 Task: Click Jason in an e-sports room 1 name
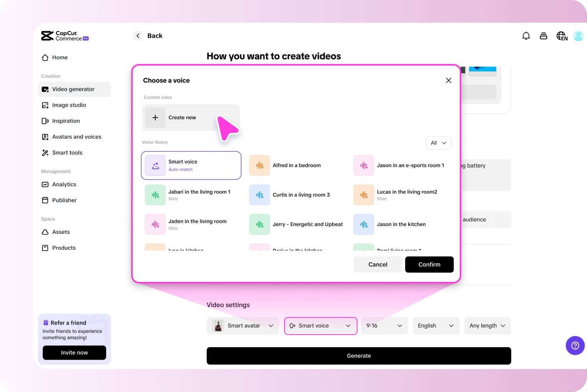(x=411, y=166)
